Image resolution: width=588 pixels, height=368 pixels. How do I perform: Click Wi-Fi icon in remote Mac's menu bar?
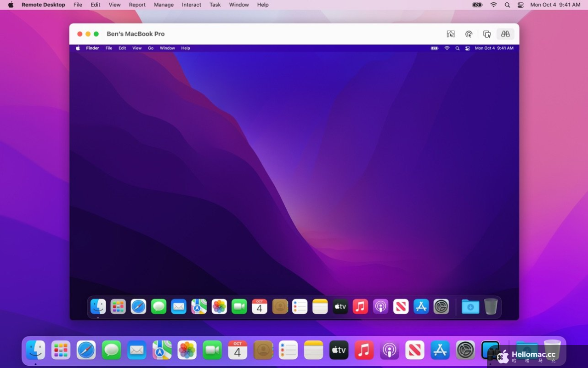pos(447,48)
